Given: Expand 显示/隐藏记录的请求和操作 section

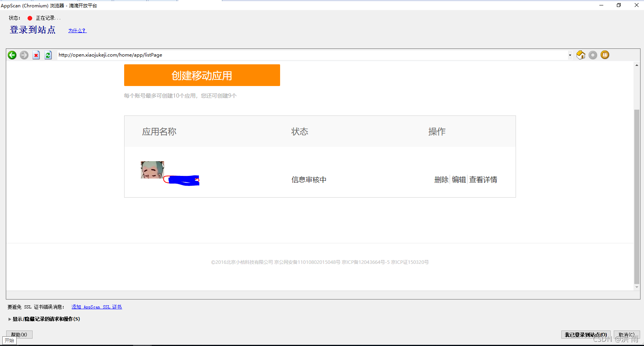Looking at the screenshot, I should pyautogui.click(x=44, y=319).
